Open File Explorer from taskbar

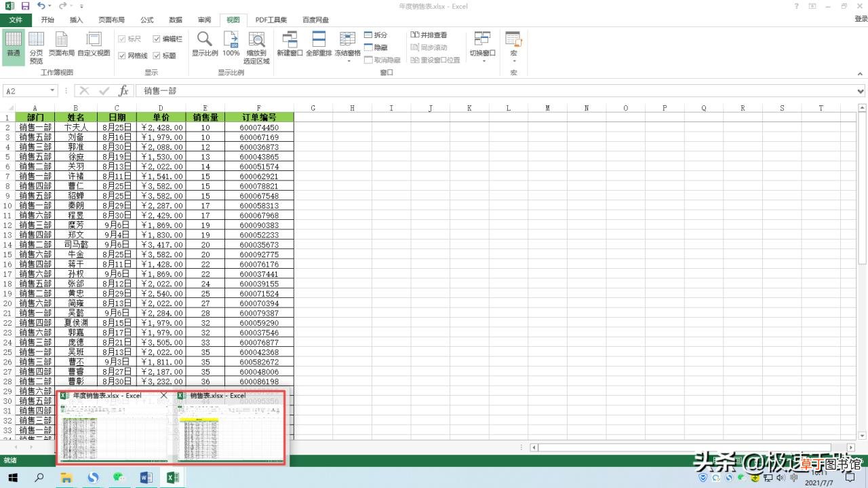click(x=66, y=478)
